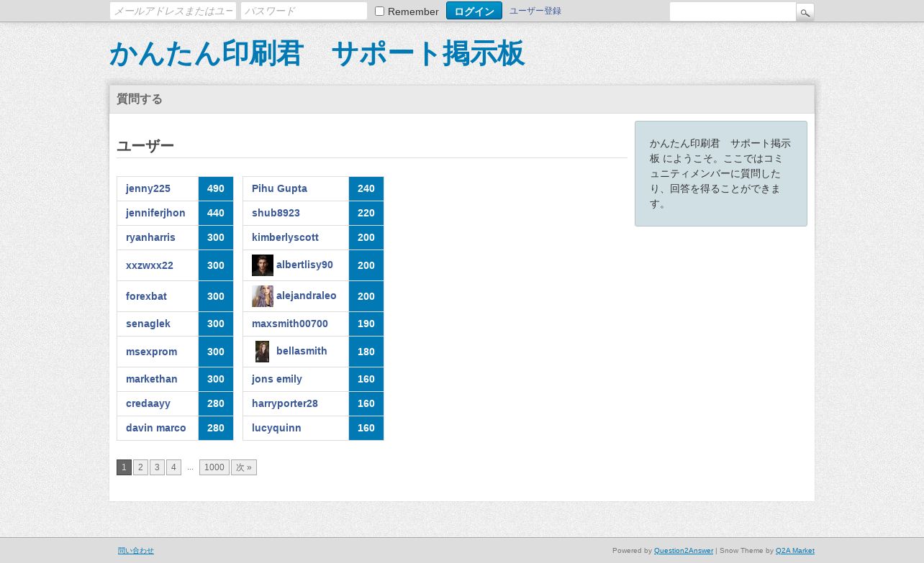Open user profile ryanharris
This screenshot has height=563, width=924.
[x=150, y=237]
